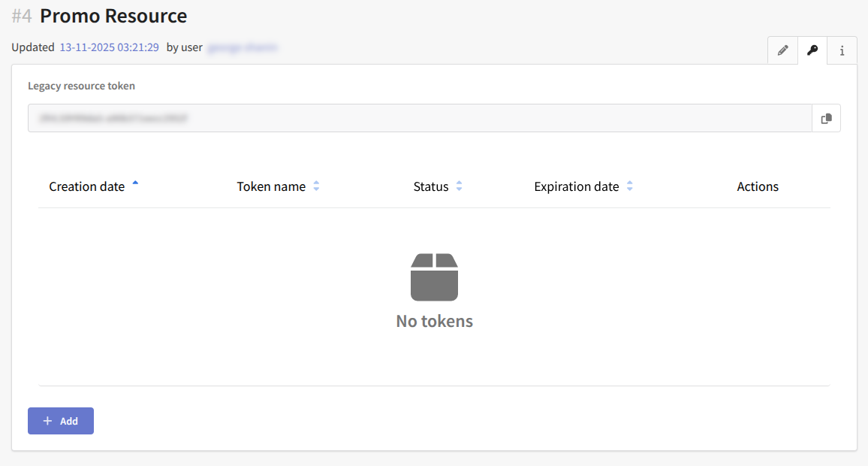Click the Creation date sort arrow
This screenshot has height=466, width=868.
coord(135,183)
